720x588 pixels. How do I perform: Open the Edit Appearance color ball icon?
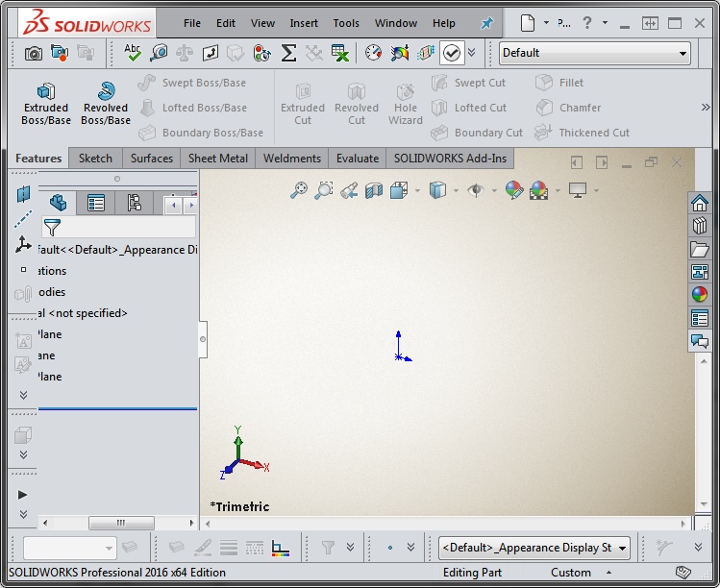[x=514, y=190]
